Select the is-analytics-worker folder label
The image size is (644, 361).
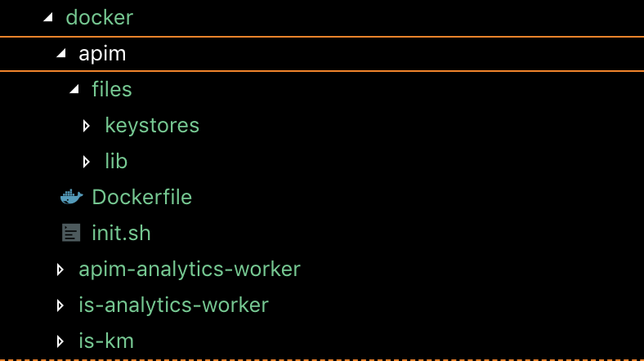[x=173, y=305]
